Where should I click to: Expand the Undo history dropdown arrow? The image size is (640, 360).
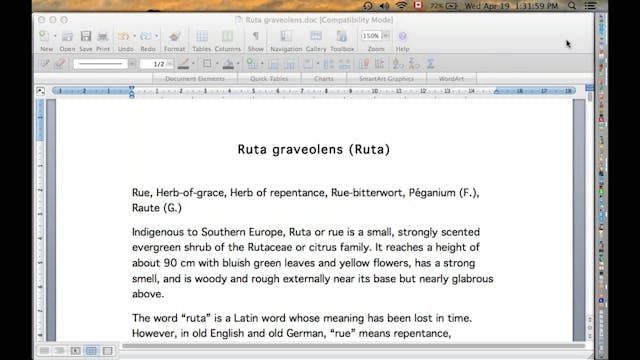pos(134,36)
